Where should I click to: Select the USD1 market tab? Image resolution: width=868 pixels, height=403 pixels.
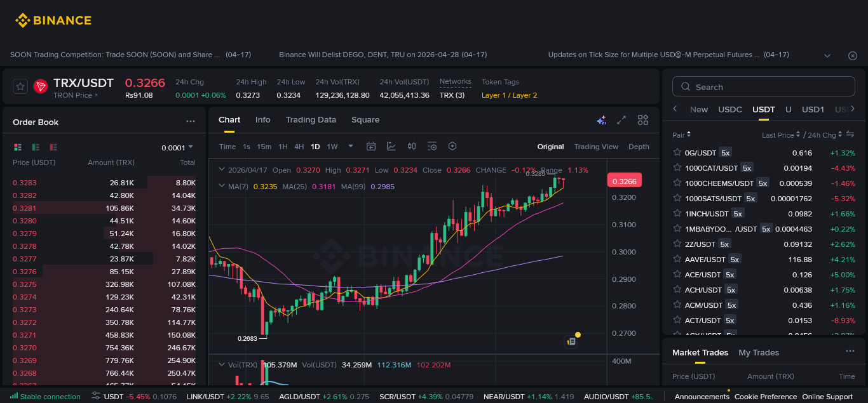coord(813,109)
